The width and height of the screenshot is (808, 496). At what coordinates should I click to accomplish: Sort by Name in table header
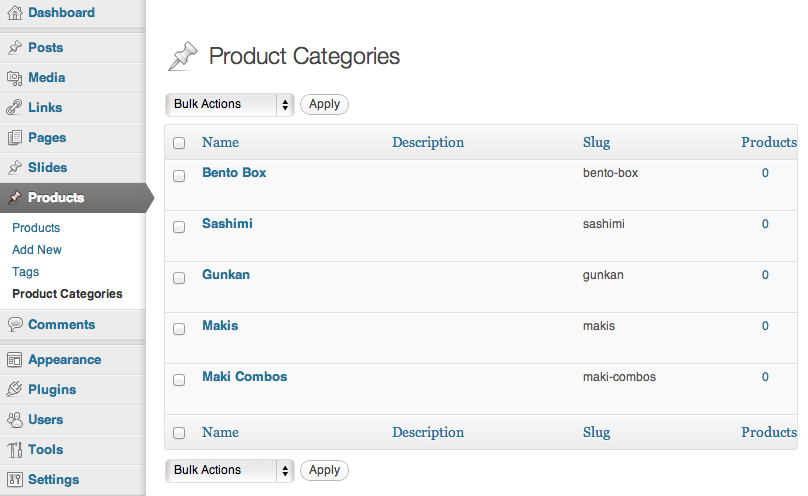pyautogui.click(x=220, y=143)
